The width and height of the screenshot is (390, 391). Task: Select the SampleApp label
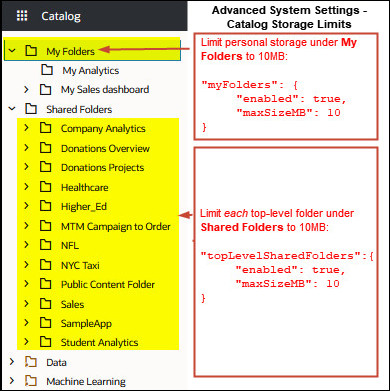86,324
